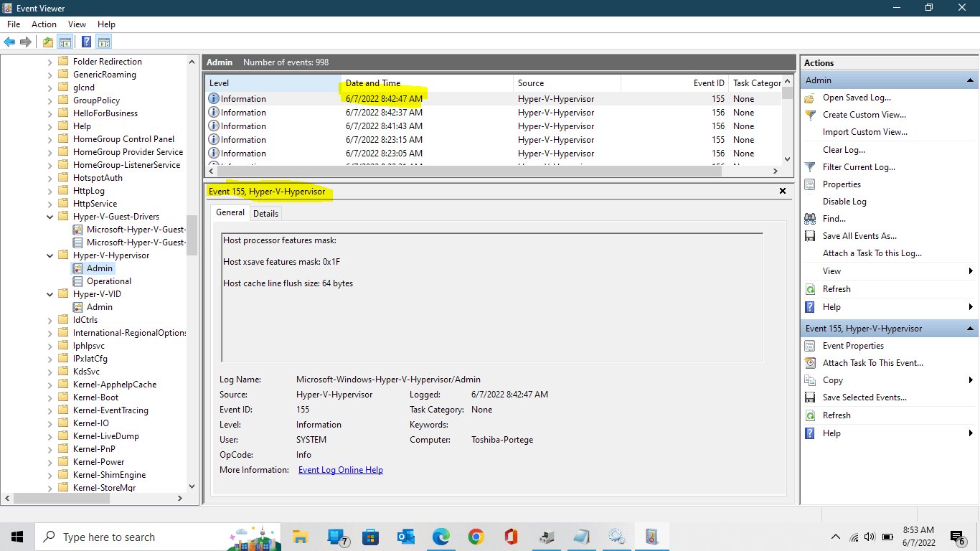This screenshot has width=980, height=551.
Task: Open Outlook from the taskbar
Action: 405,536
